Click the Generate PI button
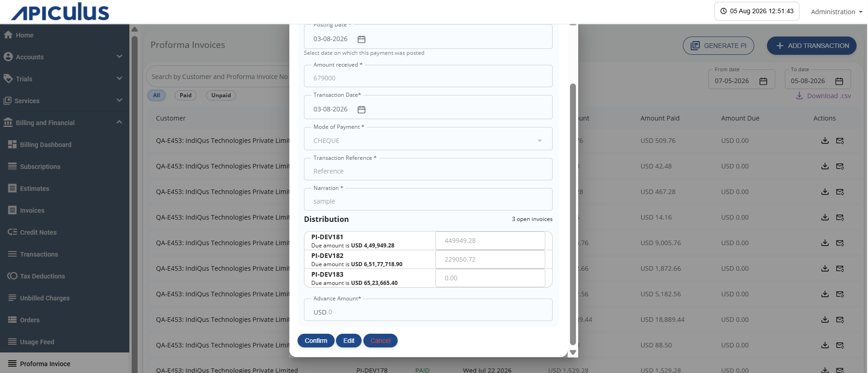 [719, 46]
